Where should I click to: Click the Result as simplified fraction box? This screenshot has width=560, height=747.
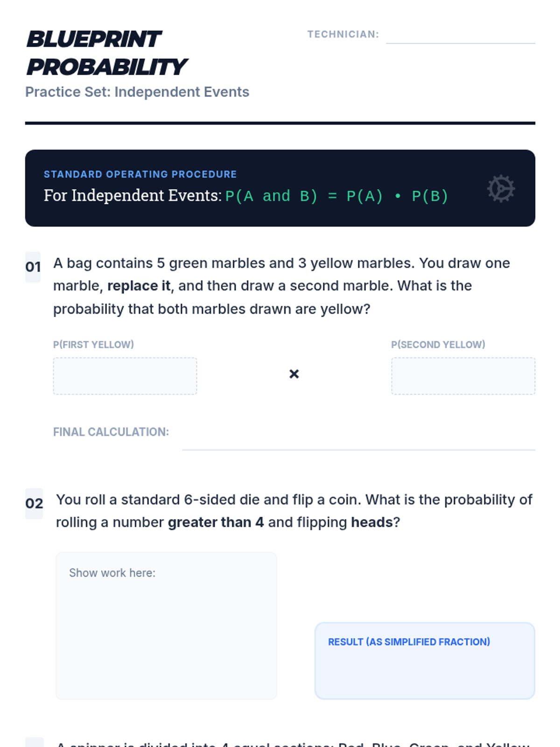(425, 661)
